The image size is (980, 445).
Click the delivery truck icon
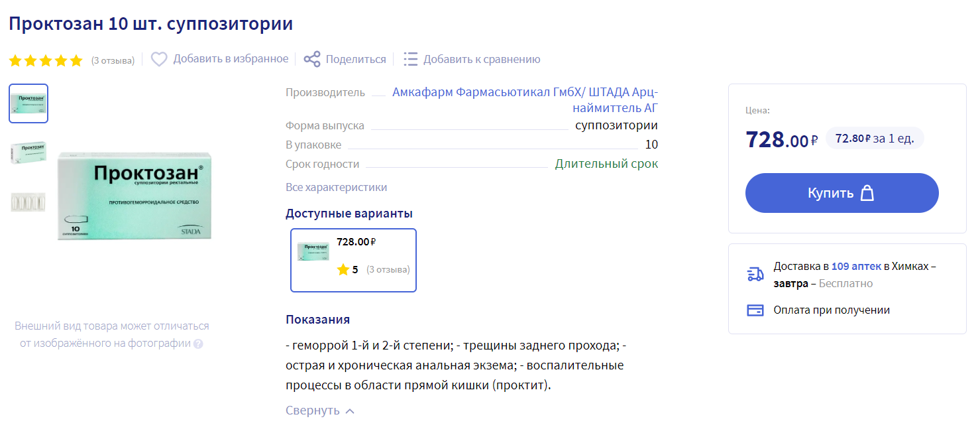pos(755,275)
